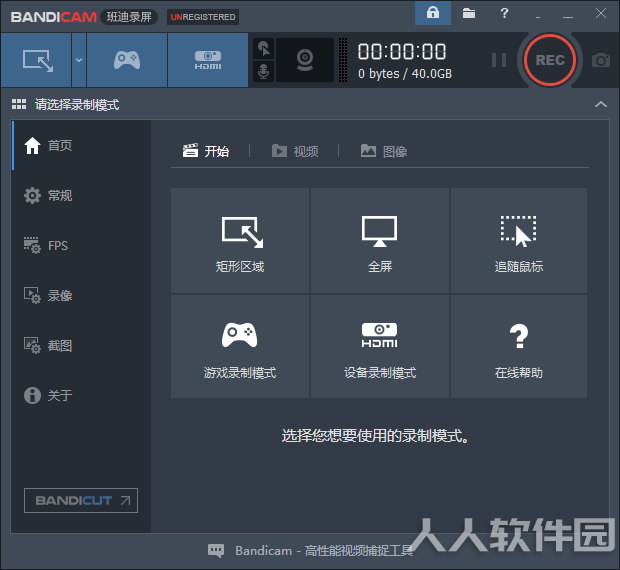Click the UNREGISTERED badge

point(203,17)
